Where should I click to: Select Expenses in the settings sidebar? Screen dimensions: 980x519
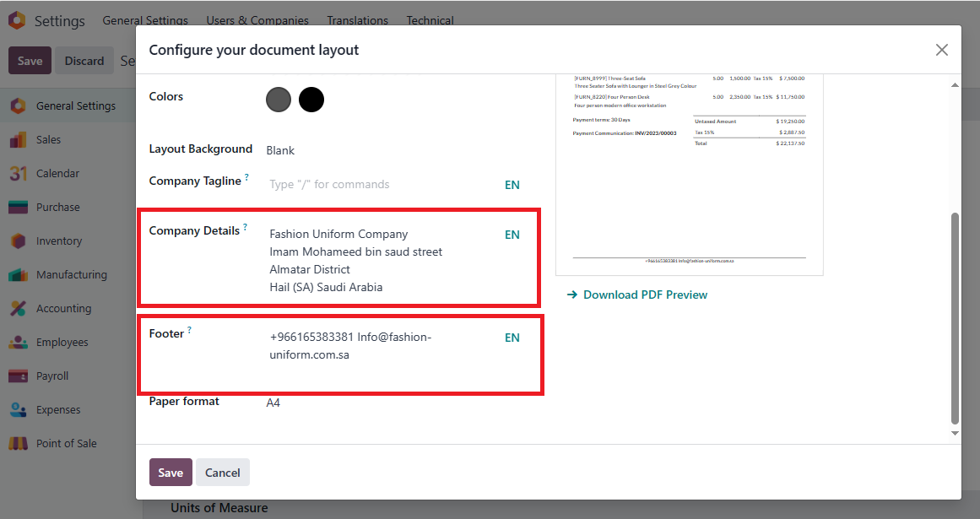click(x=58, y=409)
